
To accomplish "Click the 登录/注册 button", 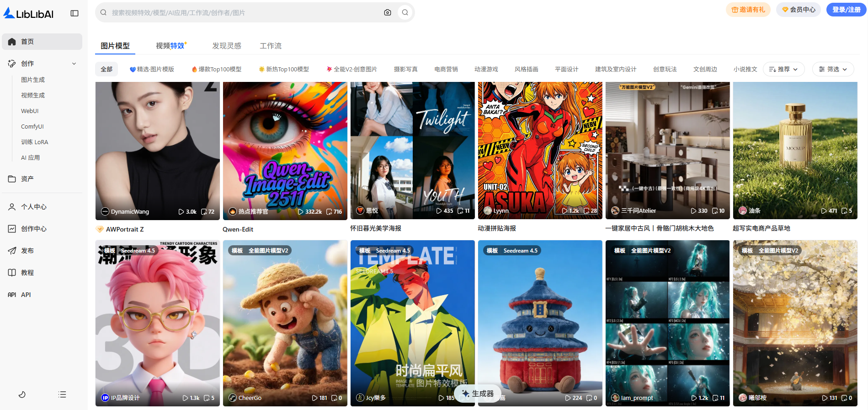I will tap(847, 10).
